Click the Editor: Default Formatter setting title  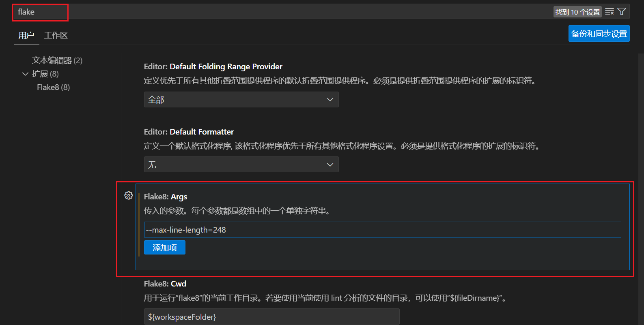pos(189,132)
